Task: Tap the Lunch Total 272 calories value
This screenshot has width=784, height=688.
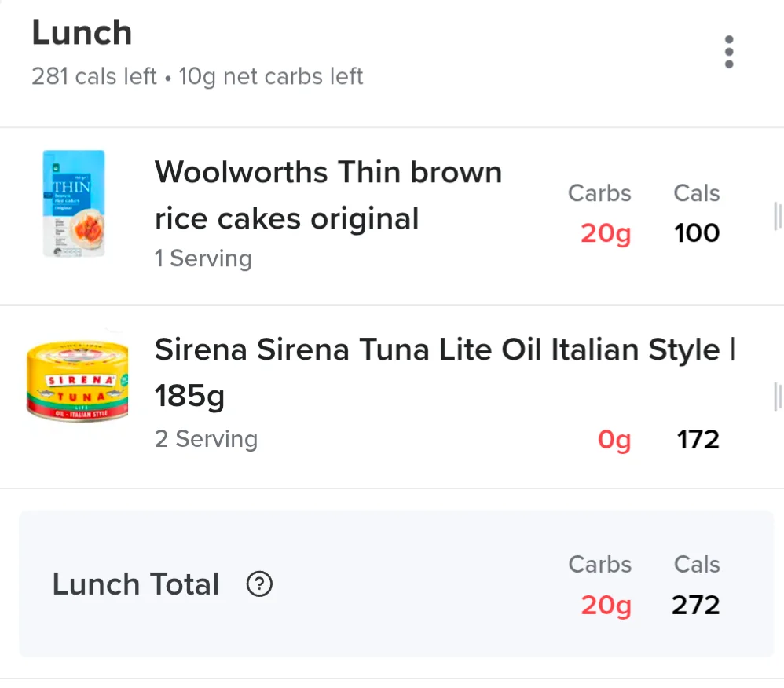Action: point(695,606)
